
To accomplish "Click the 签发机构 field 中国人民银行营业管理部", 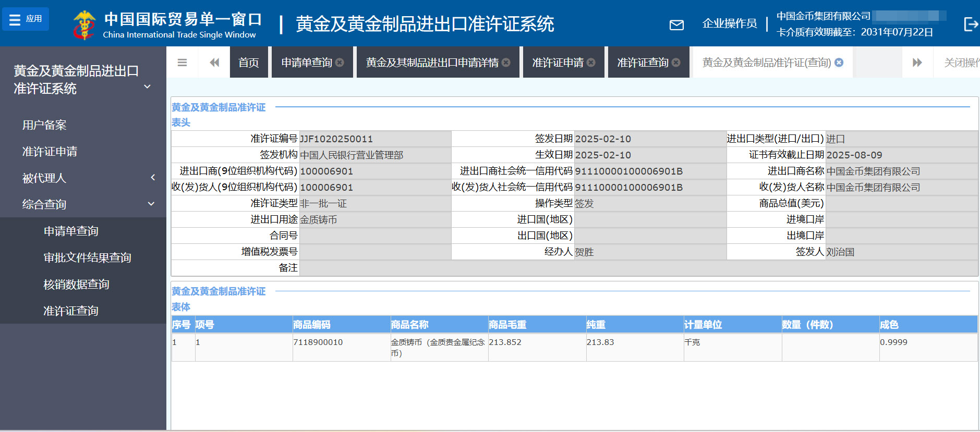I will [x=375, y=155].
